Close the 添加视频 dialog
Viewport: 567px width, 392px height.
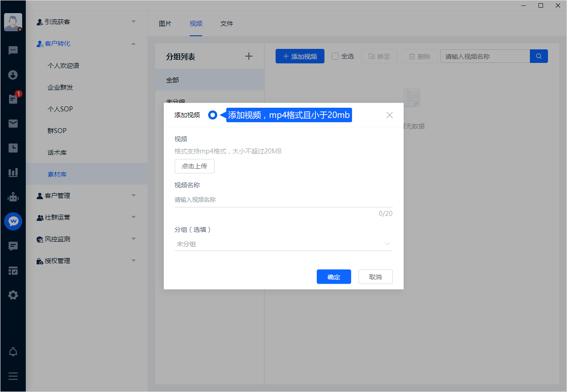390,115
